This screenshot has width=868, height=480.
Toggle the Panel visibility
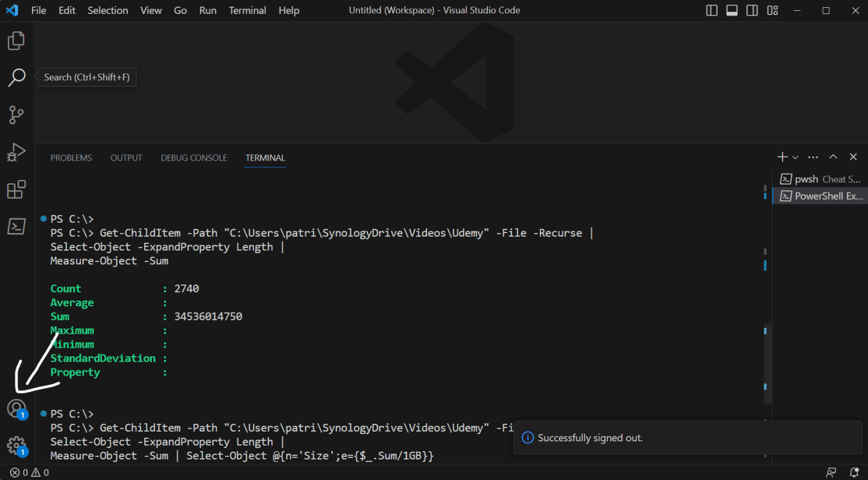tap(731, 10)
